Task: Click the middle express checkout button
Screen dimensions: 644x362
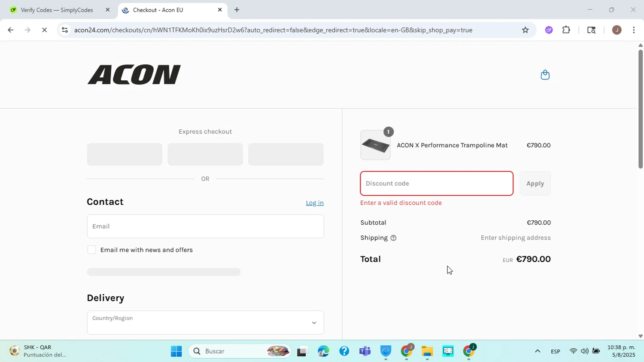Action: coord(205,154)
